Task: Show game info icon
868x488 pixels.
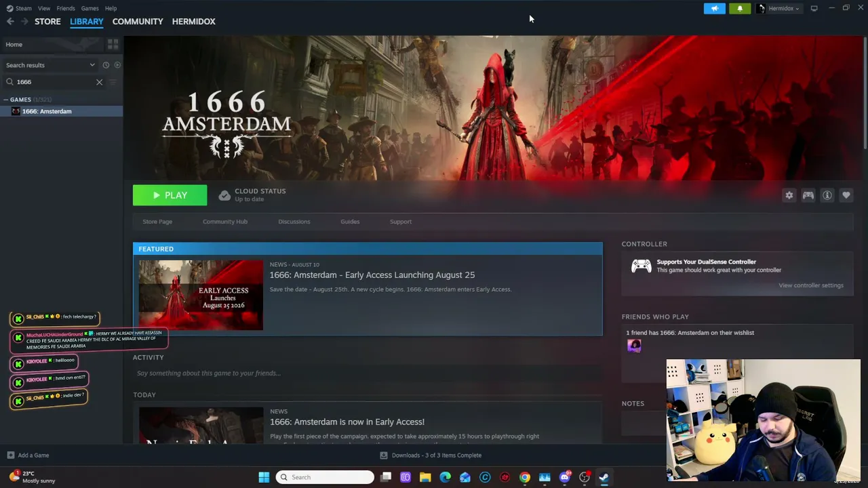Action: click(827, 195)
